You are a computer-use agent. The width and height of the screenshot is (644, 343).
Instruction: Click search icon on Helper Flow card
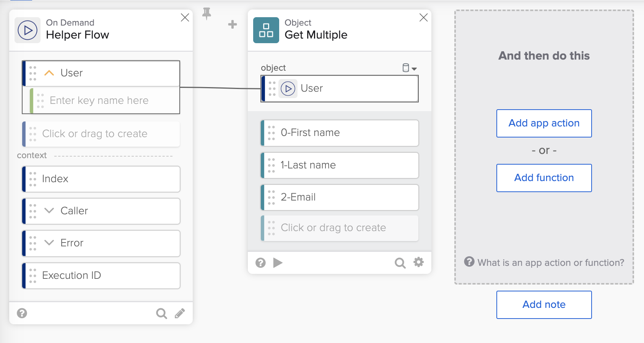161,314
